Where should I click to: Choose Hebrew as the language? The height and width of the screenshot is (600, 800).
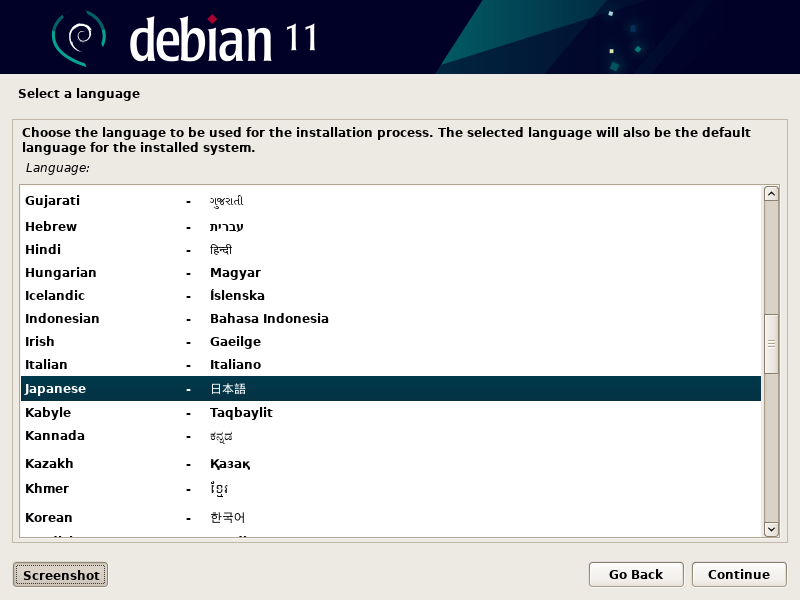(391, 226)
